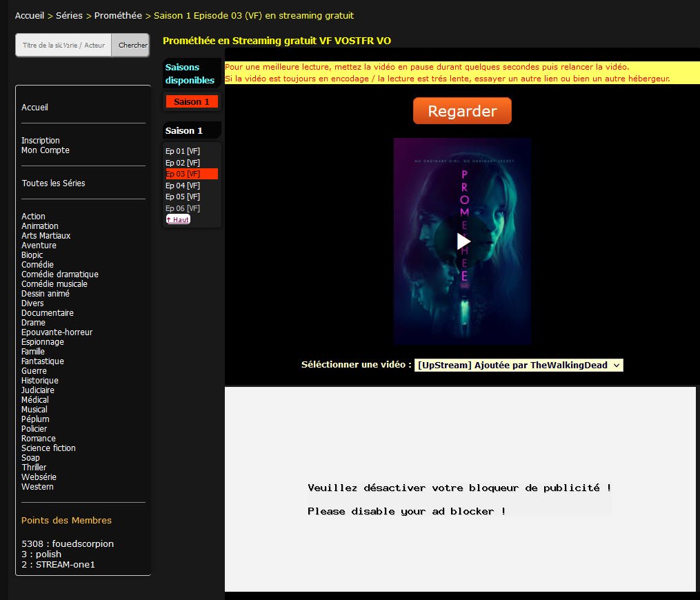This screenshot has width=700, height=600.
Task: Select "Saison 1" under Saisons disponibles
Action: 192,101
